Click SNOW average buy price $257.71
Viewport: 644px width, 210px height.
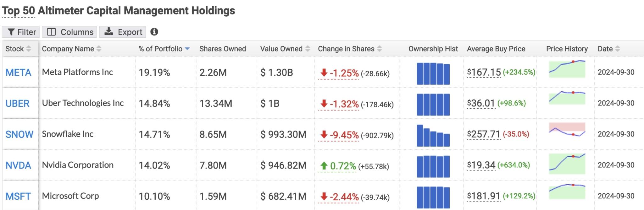click(484, 134)
